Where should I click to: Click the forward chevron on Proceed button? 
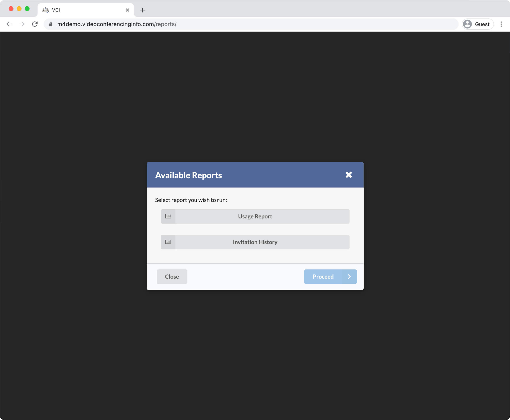click(349, 276)
